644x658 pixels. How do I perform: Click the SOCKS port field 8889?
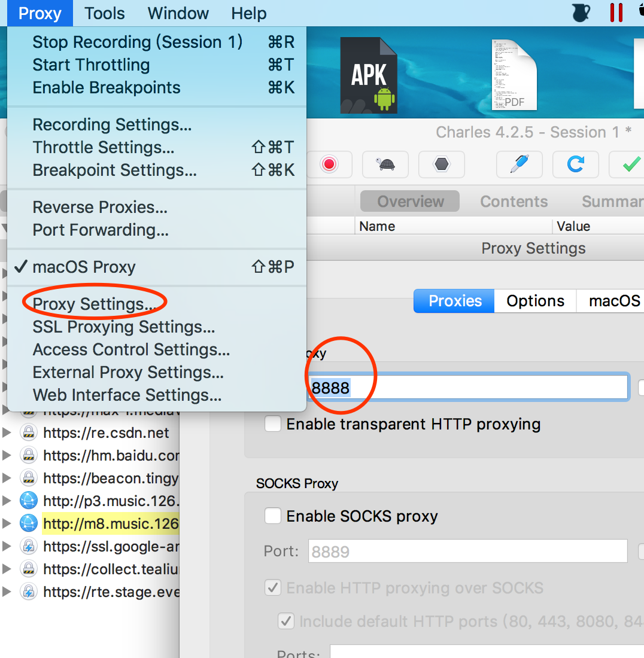pos(467,551)
